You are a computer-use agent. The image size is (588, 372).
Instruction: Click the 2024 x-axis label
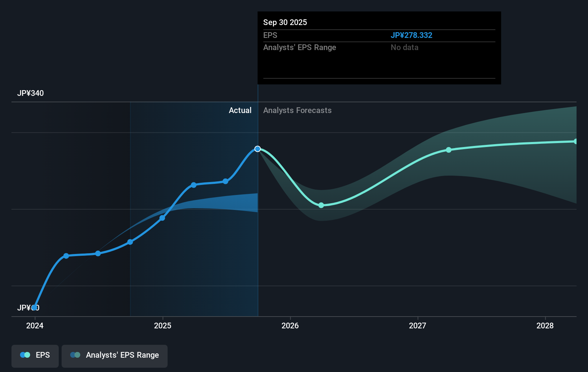35,325
